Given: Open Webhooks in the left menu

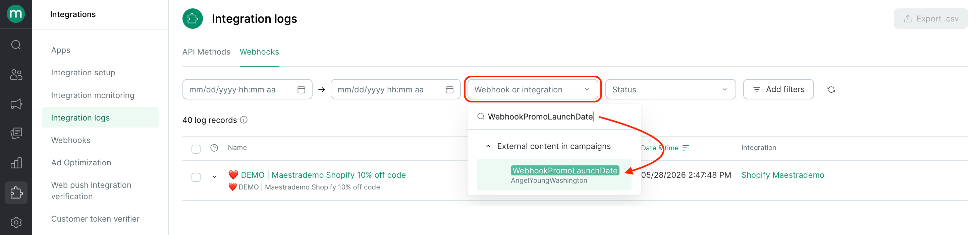Looking at the screenshot, I should pos(71,140).
